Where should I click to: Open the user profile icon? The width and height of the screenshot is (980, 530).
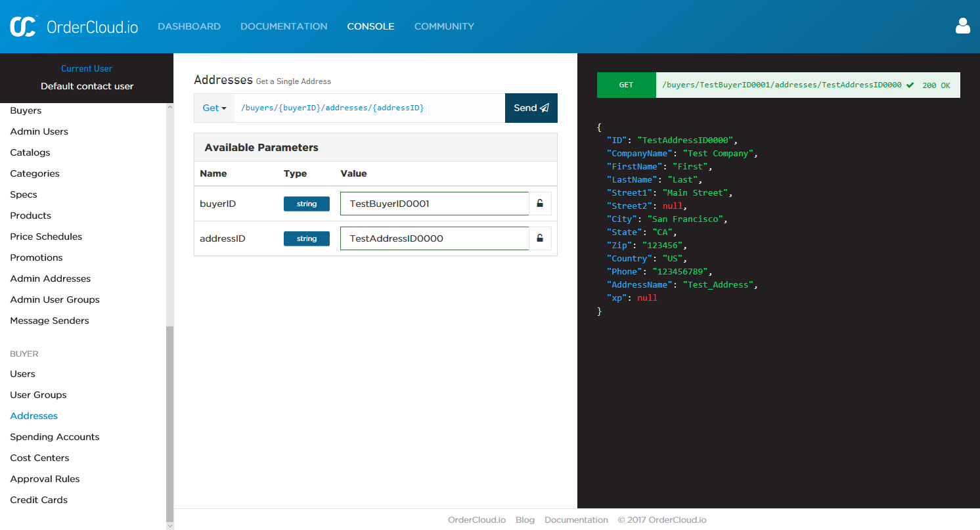962,26
